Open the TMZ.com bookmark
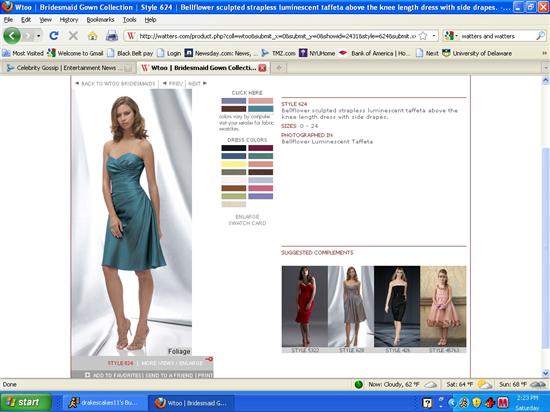 (x=279, y=53)
